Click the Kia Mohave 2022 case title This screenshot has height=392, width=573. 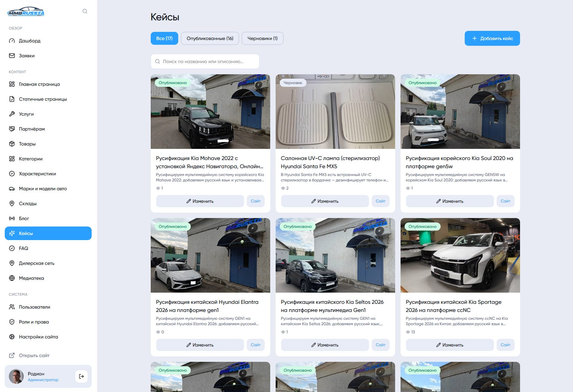tap(210, 162)
